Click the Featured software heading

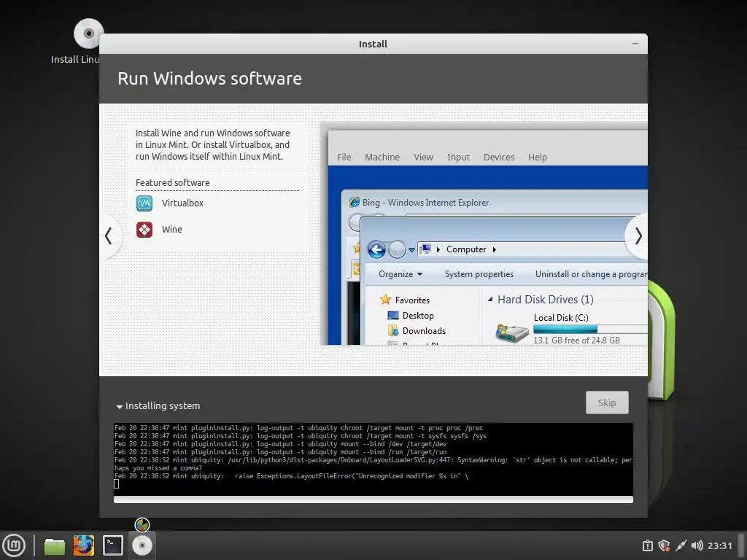click(x=172, y=183)
